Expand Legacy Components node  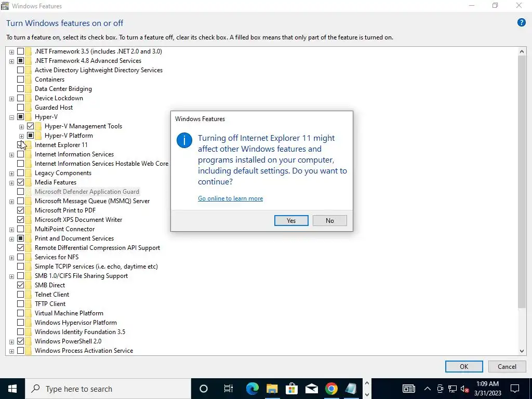coord(11,174)
